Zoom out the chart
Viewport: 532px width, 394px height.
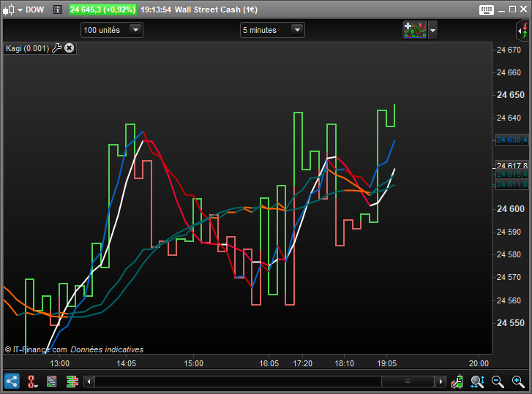[x=498, y=382]
